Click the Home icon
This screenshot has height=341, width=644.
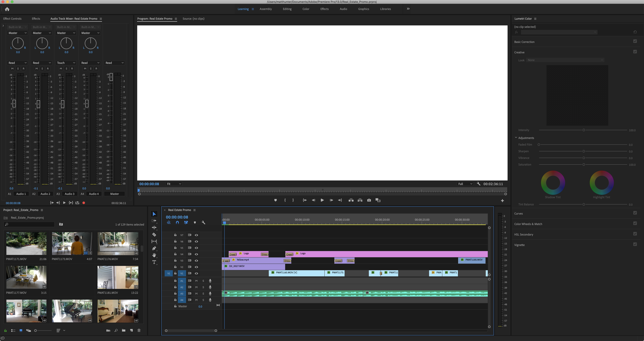(x=7, y=9)
